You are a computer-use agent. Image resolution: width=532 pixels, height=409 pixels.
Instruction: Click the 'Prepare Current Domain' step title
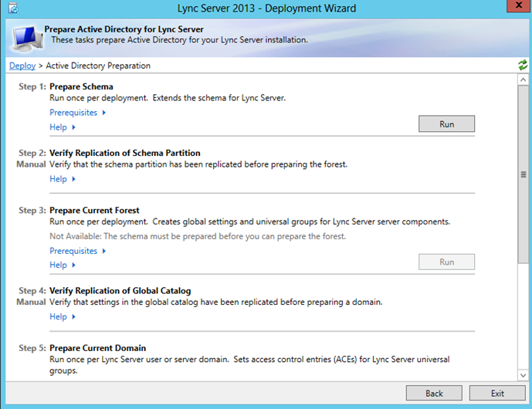pyautogui.click(x=98, y=348)
